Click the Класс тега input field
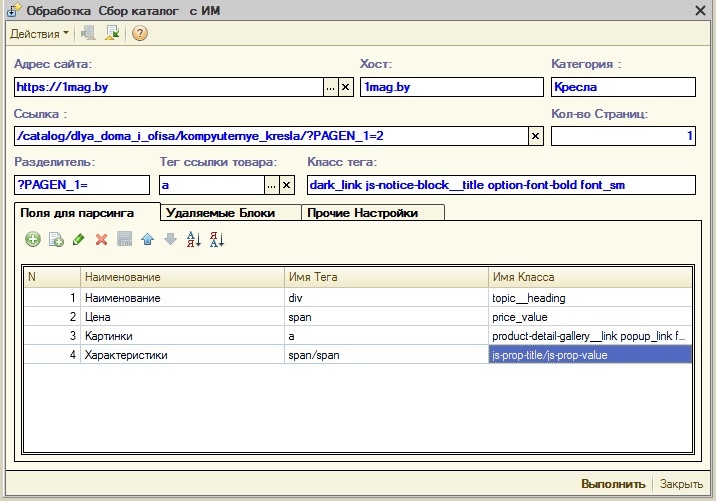The width and height of the screenshot is (716, 501). [x=501, y=185]
